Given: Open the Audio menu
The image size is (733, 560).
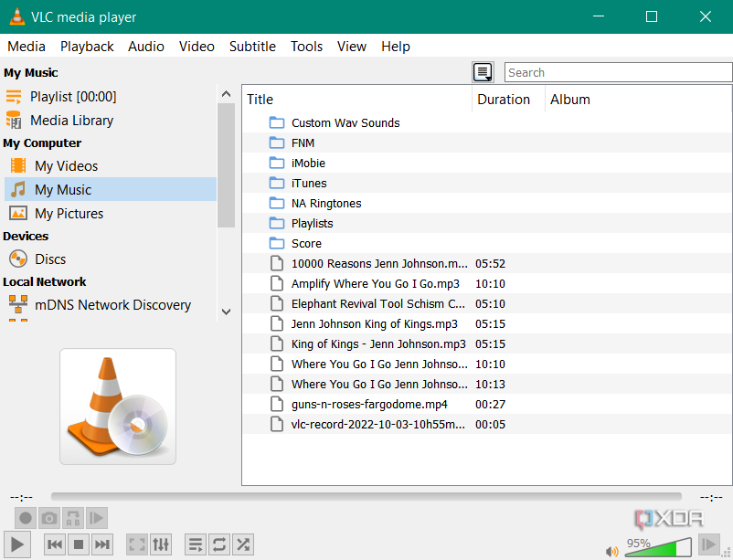Looking at the screenshot, I should tap(146, 47).
